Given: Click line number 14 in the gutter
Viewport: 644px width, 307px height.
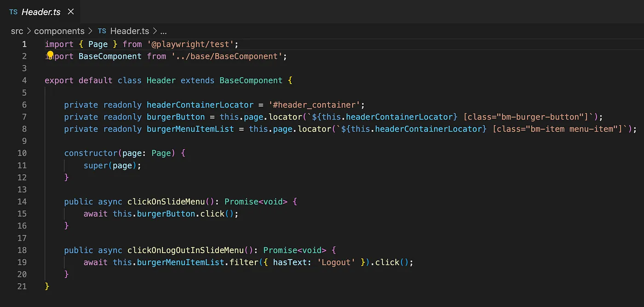Looking at the screenshot, I should (x=21, y=202).
